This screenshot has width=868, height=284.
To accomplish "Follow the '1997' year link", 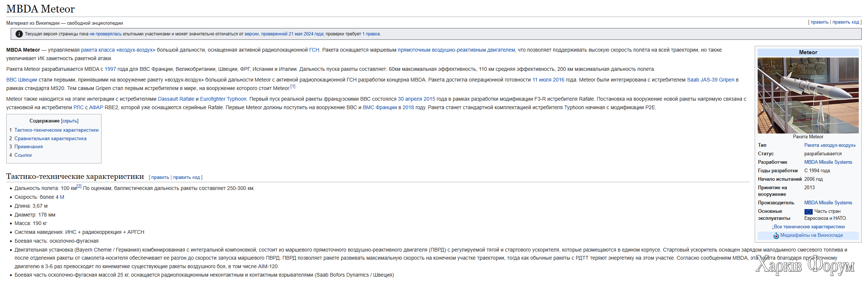I will [110, 69].
